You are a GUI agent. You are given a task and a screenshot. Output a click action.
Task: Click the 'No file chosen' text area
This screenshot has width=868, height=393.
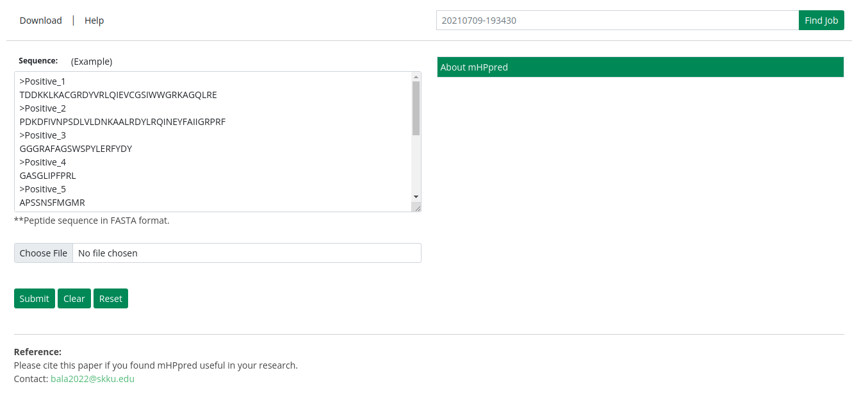pyautogui.click(x=108, y=253)
